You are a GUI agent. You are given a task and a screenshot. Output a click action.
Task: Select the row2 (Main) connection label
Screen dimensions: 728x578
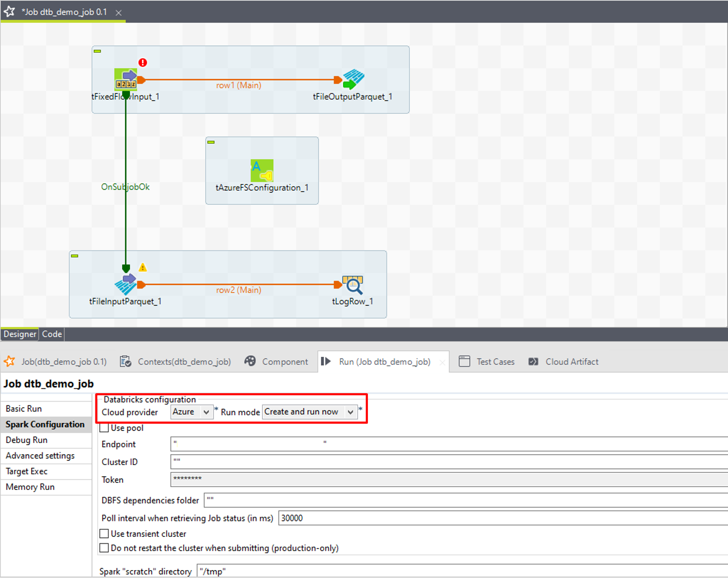239,290
